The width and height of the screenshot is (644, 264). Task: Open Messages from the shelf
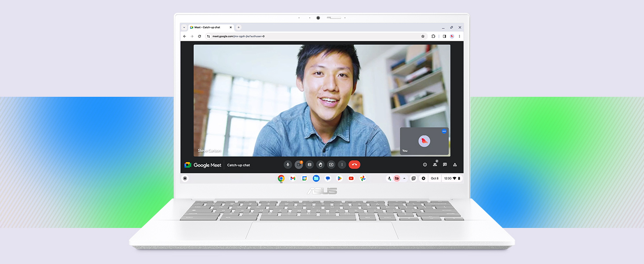[x=328, y=178]
